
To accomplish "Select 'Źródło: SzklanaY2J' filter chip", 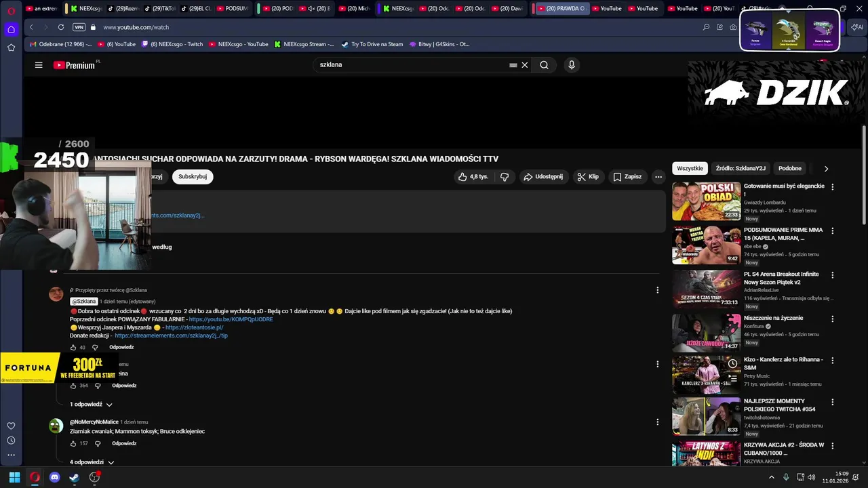I will point(741,168).
